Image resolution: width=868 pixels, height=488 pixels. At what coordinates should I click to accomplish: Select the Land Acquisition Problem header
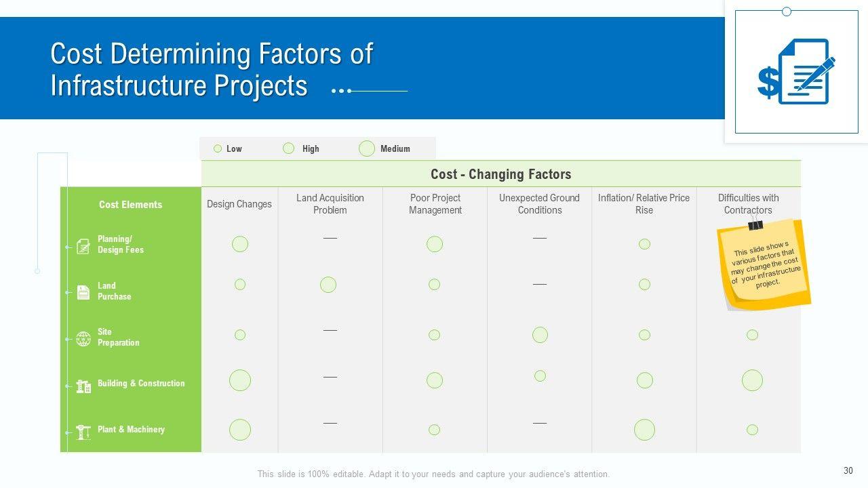tap(330, 204)
